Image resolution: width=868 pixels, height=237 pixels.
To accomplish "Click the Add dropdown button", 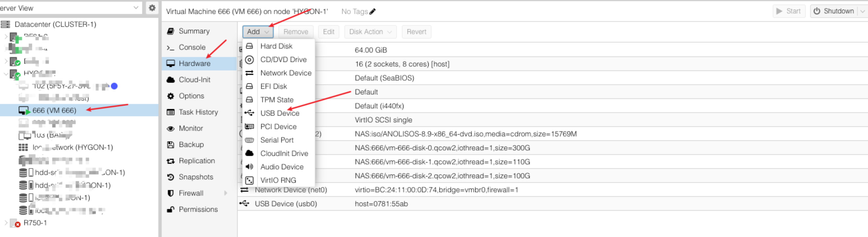I will point(258,32).
